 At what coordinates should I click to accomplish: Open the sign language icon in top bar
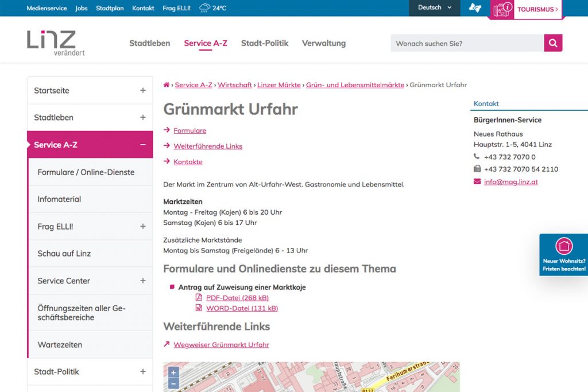(x=475, y=8)
